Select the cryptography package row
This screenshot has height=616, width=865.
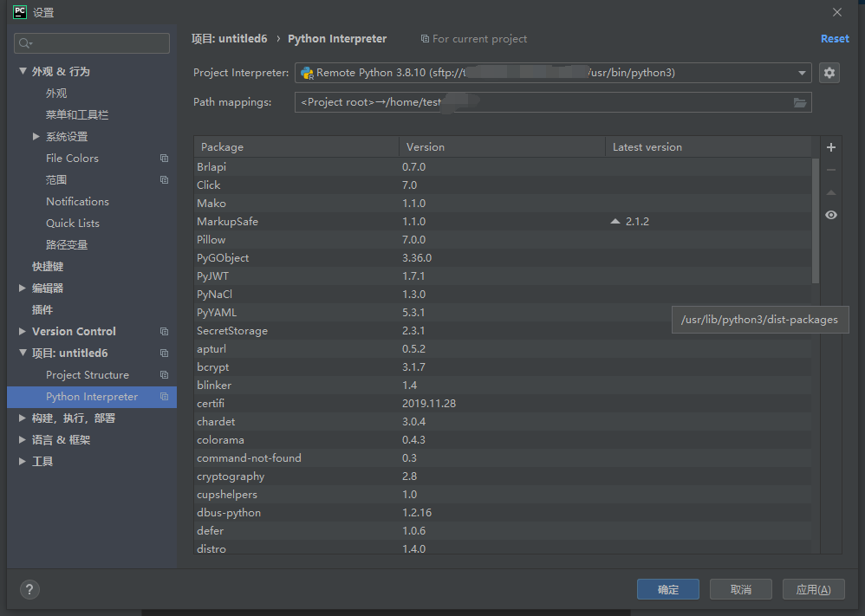click(503, 476)
